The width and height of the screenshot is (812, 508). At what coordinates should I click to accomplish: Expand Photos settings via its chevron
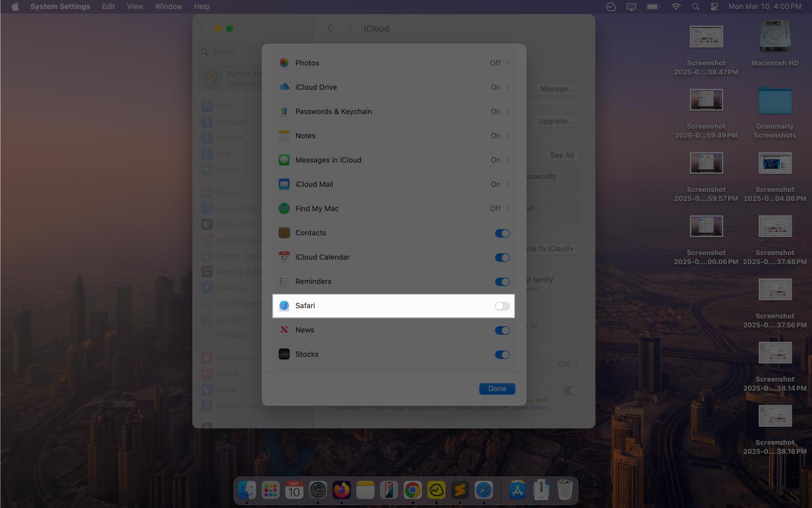507,63
